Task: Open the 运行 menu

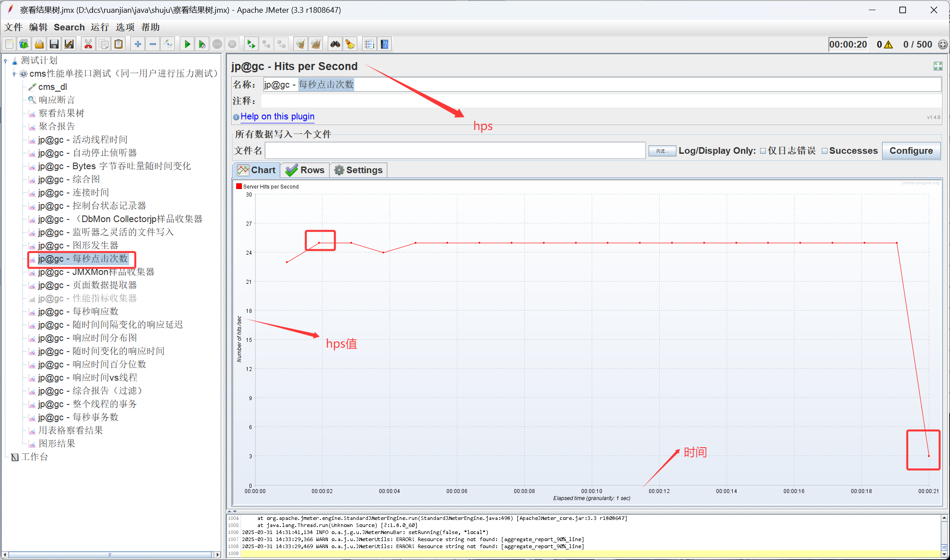Action: coord(100,27)
